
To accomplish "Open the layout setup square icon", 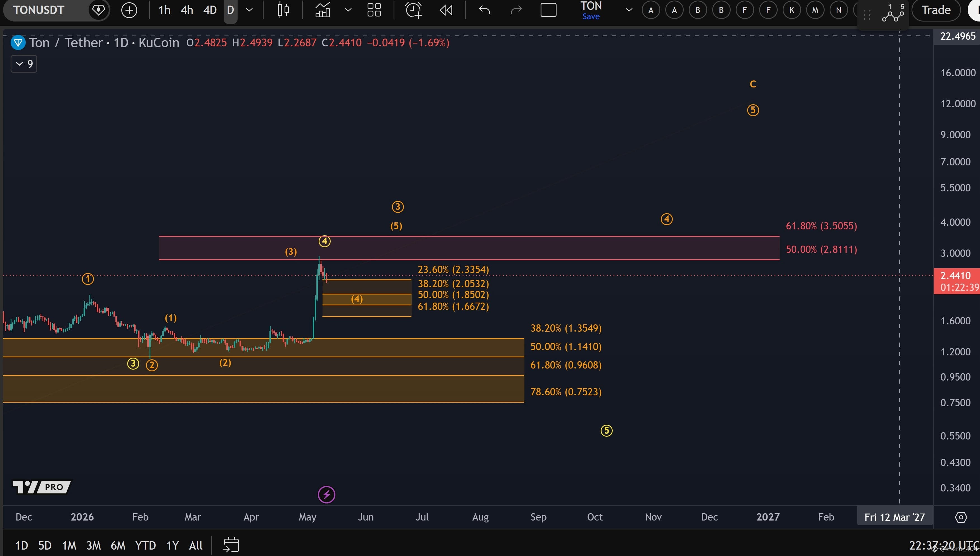I will click(x=548, y=10).
